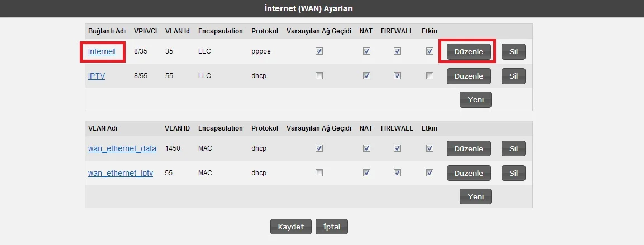Open the IPTV connection link

[97, 76]
